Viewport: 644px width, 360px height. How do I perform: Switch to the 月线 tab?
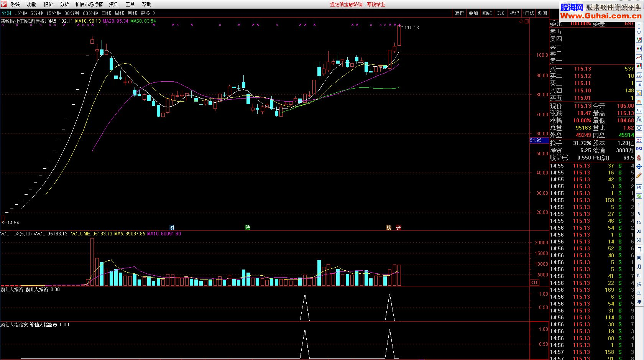point(133,13)
